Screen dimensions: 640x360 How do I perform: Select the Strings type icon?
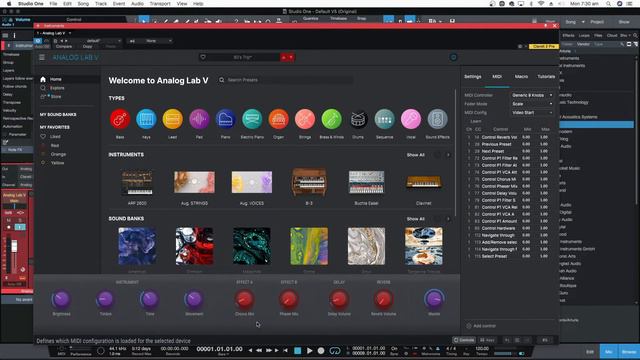305,119
